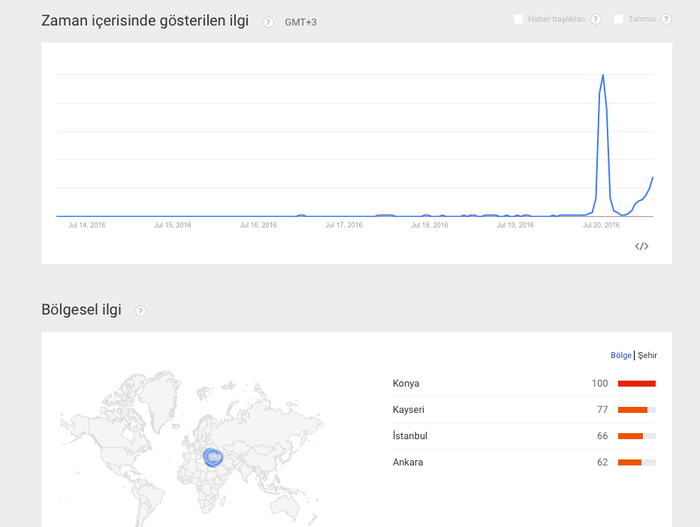Click the blue Turkey bubble on world map

pyautogui.click(x=213, y=457)
